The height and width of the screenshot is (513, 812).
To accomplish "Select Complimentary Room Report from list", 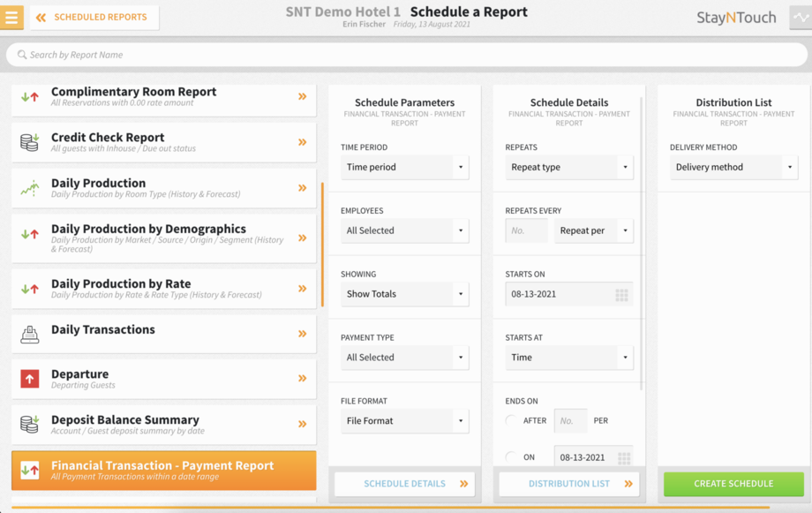I will [x=163, y=101].
